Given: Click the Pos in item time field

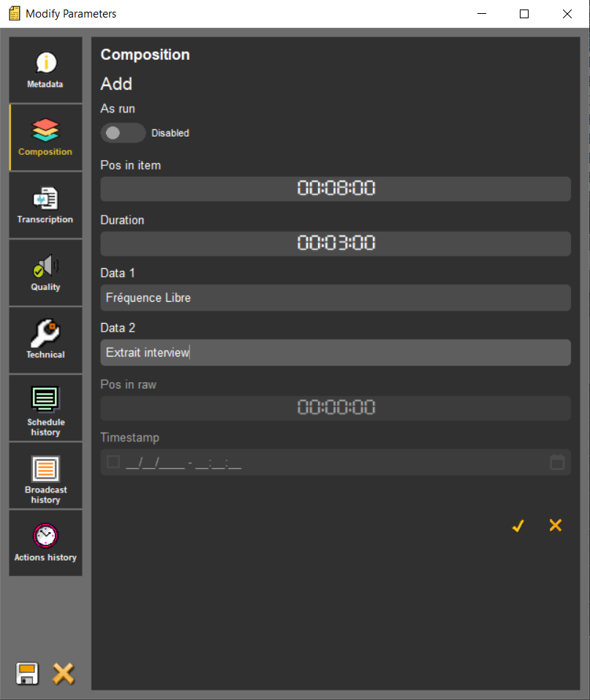Looking at the screenshot, I should click(336, 189).
